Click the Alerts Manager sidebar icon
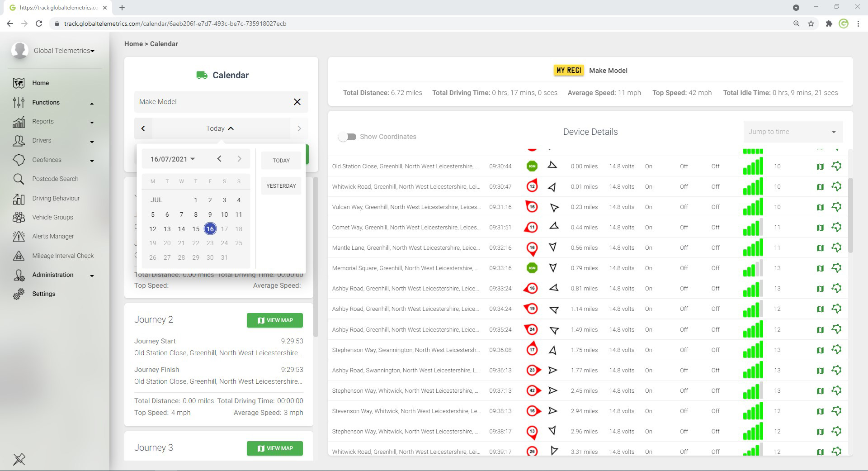This screenshot has width=868, height=471. 19,236
